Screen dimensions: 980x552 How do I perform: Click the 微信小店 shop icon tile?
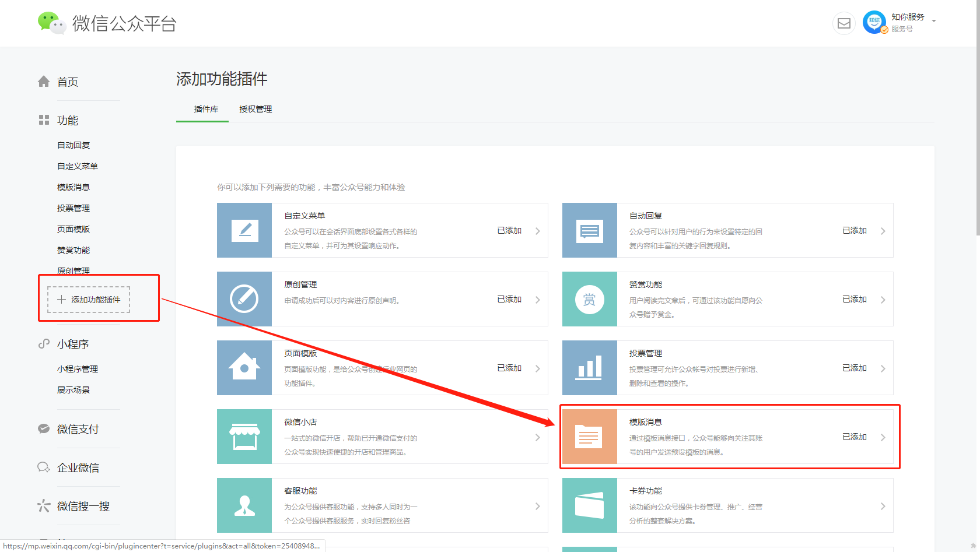pyautogui.click(x=244, y=437)
